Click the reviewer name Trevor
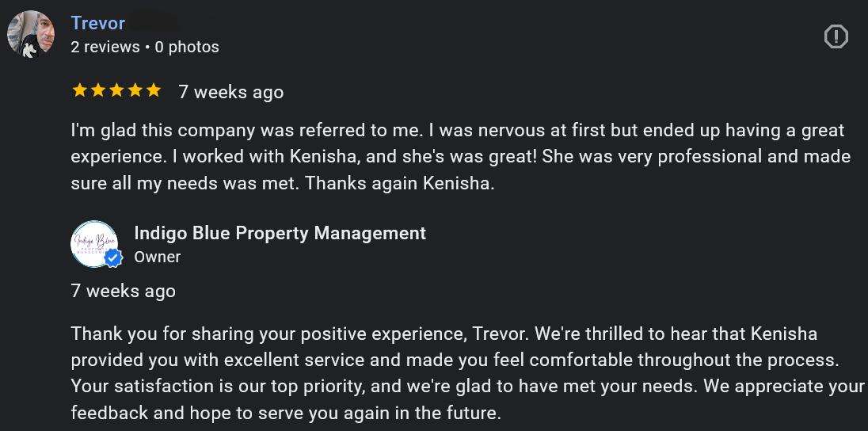 pos(98,23)
